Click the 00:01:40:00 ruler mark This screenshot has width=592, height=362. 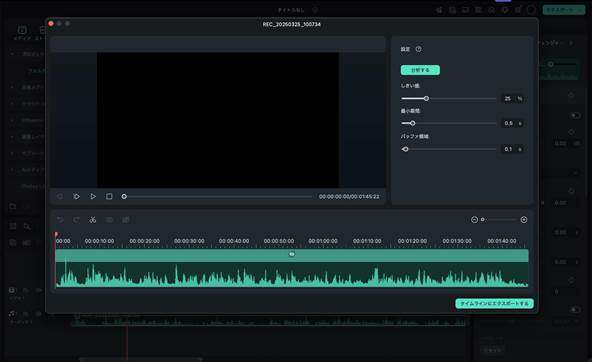(x=502, y=241)
